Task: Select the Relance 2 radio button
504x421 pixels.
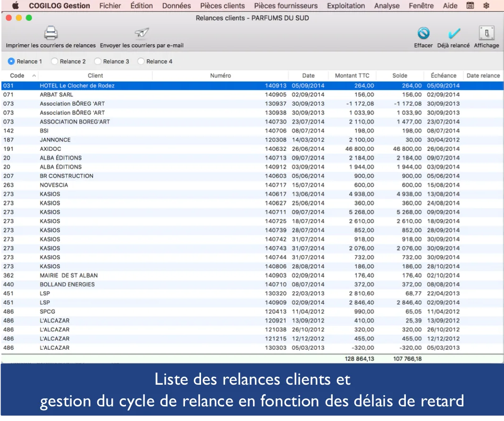Action: tap(54, 61)
